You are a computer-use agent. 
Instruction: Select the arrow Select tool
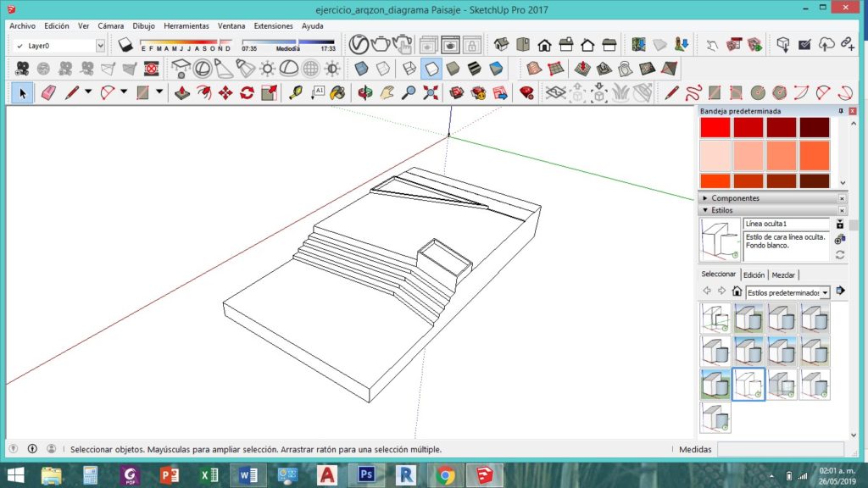click(22, 93)
